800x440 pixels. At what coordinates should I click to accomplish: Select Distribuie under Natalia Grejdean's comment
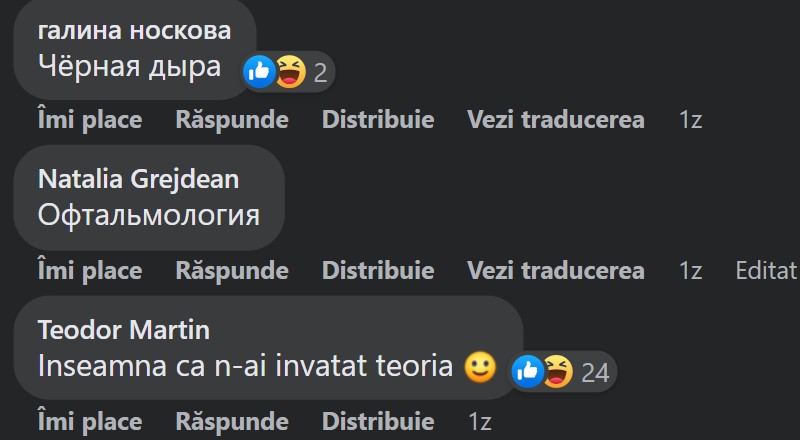(378, 270)
